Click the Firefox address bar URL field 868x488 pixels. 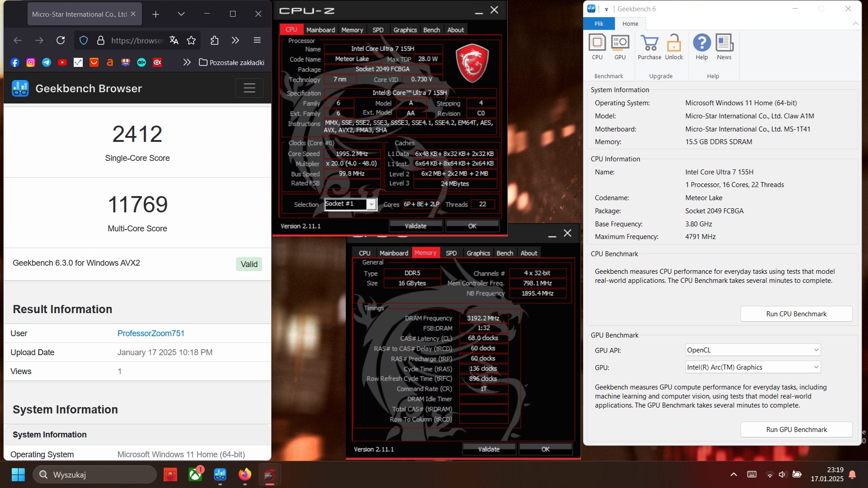(x=137, y=40)
